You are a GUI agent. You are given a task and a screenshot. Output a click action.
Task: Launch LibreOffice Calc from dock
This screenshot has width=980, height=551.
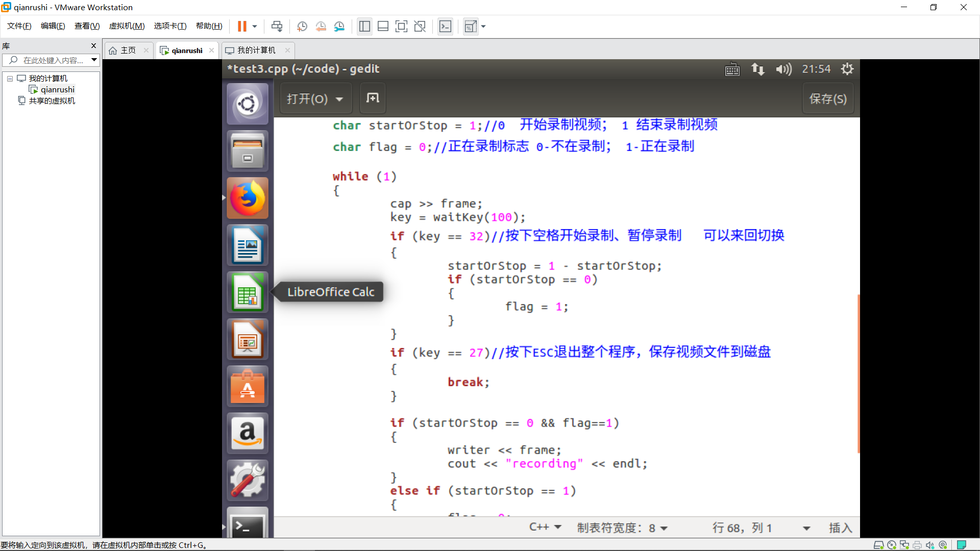pyautogui.click(x=248, y=292)
